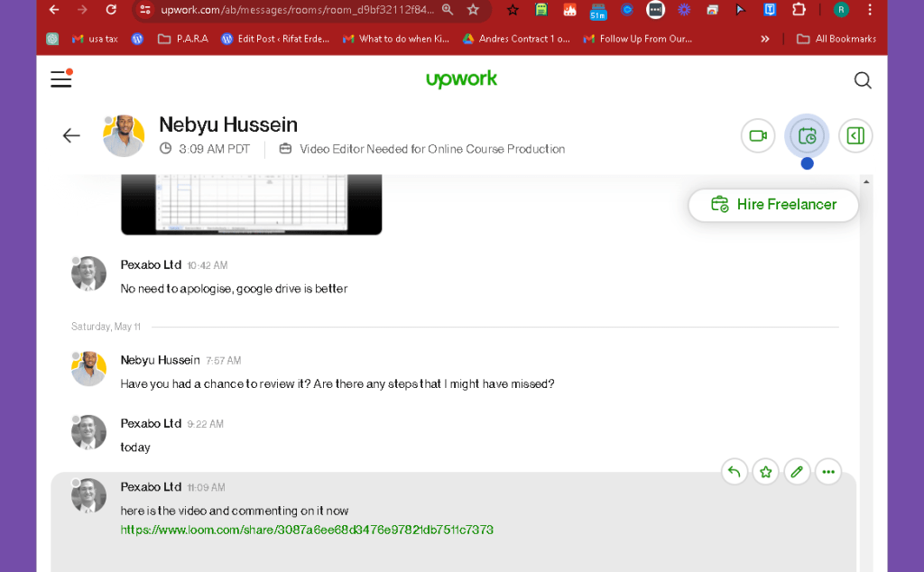Open the 51m timer extension
This screenshot has width=924, height=572.
coord(597,11)
